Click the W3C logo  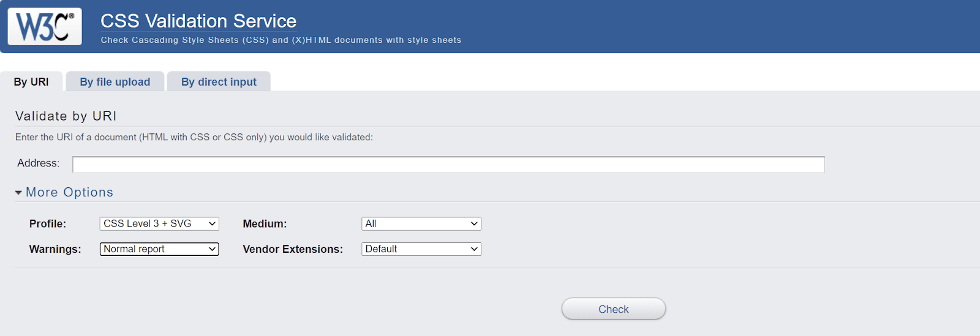[x=45, y=26]
